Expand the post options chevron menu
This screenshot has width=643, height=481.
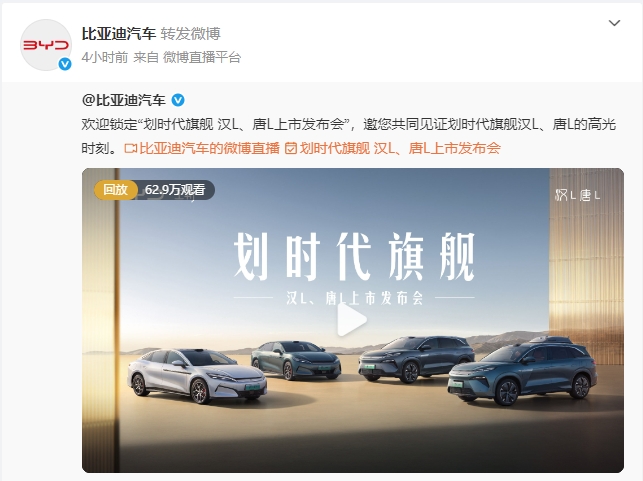pyautogui.click(x=614, y=23)
